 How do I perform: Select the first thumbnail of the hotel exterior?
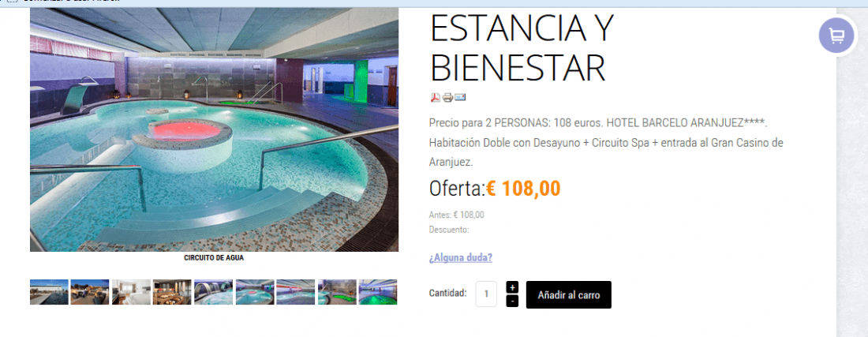[49, 292]
